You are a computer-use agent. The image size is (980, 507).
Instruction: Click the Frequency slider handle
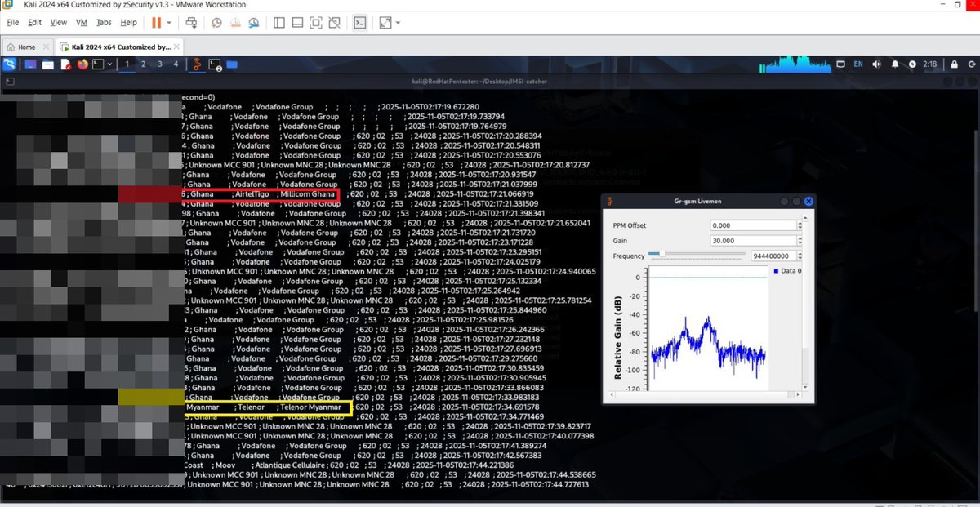tap(661, 255)
